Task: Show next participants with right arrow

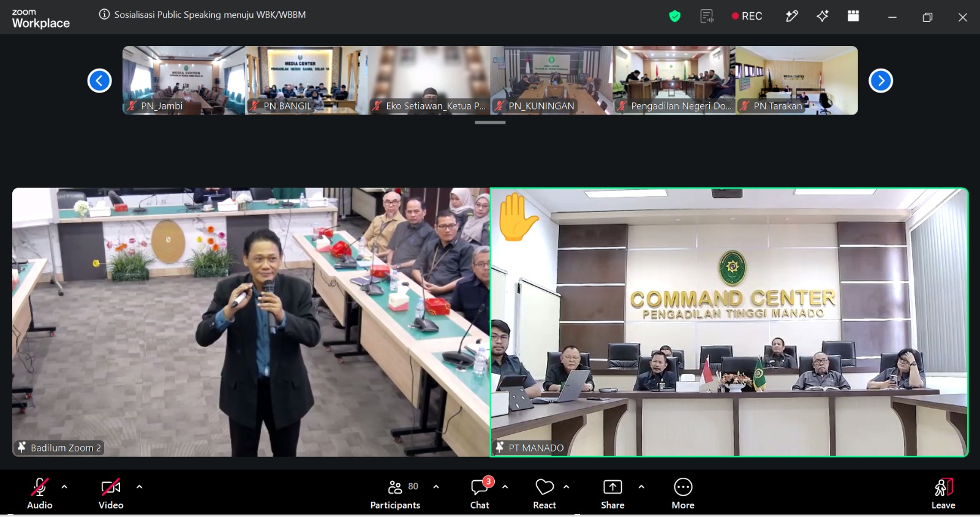Action: click(x=881, y=80)
